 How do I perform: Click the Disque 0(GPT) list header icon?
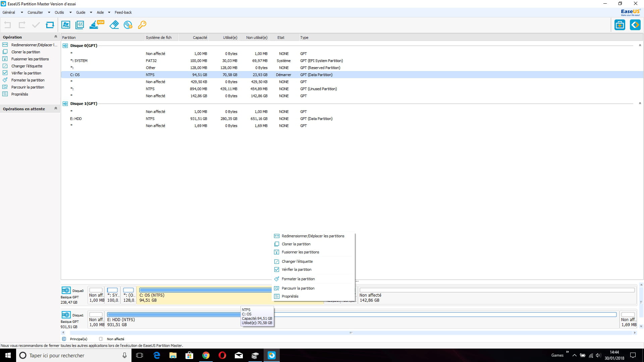click(x=65, y=46)
